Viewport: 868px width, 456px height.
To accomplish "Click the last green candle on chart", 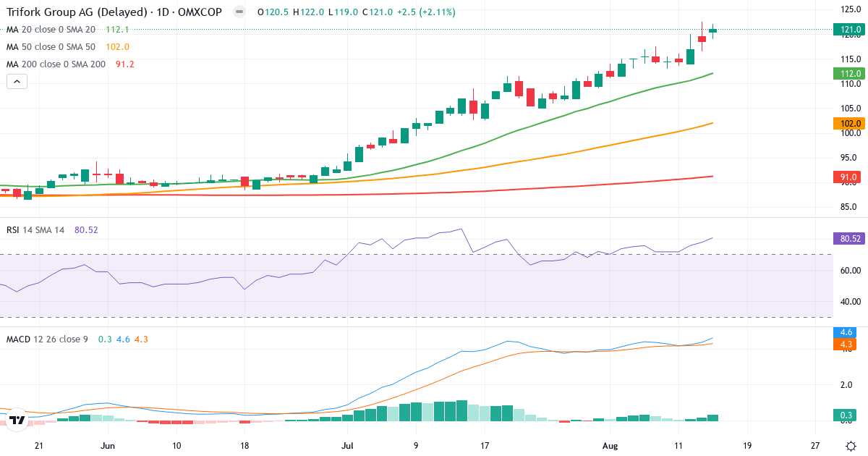I will click(x=713, y=30).
